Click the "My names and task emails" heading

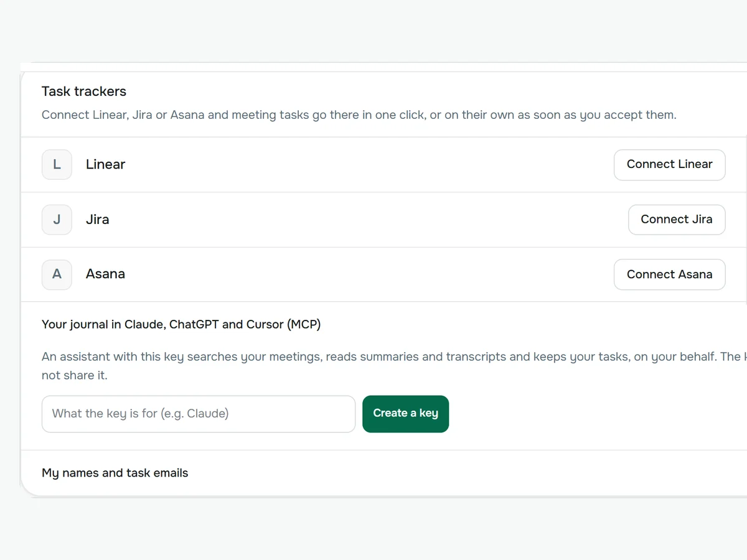click(115, 473)
